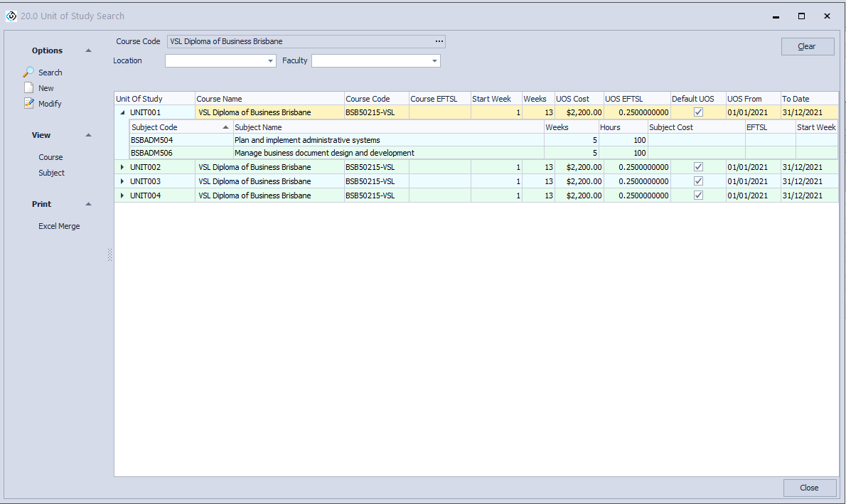This screenshot has height=504, width=846.
Task: Select Excel Merge under Print
Action: (59, 226)
